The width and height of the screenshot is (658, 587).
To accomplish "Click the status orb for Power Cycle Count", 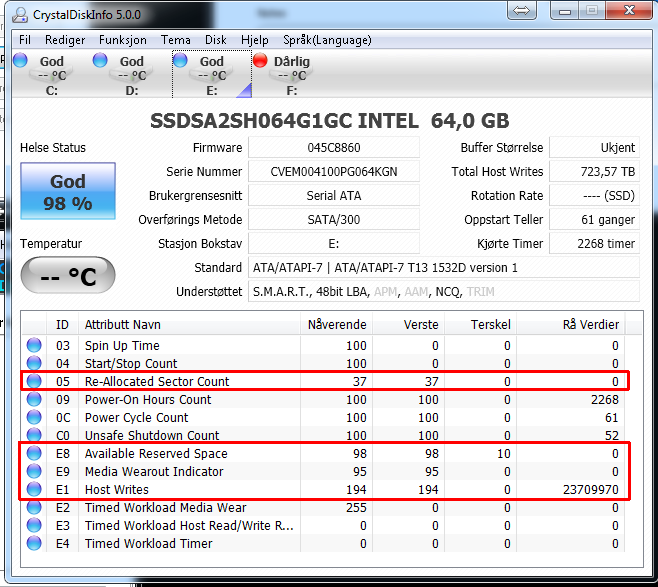I will [x=34, y=417].
